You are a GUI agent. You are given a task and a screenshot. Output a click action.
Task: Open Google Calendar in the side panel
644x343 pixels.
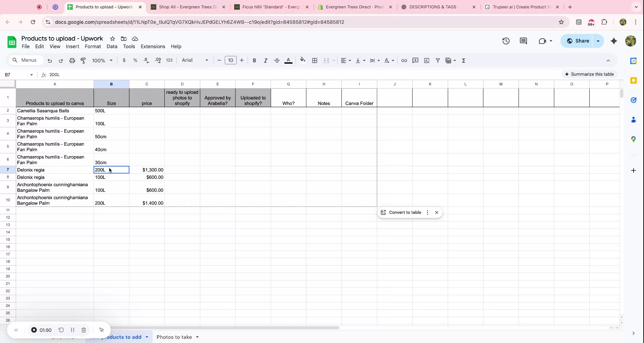(634, 61)
